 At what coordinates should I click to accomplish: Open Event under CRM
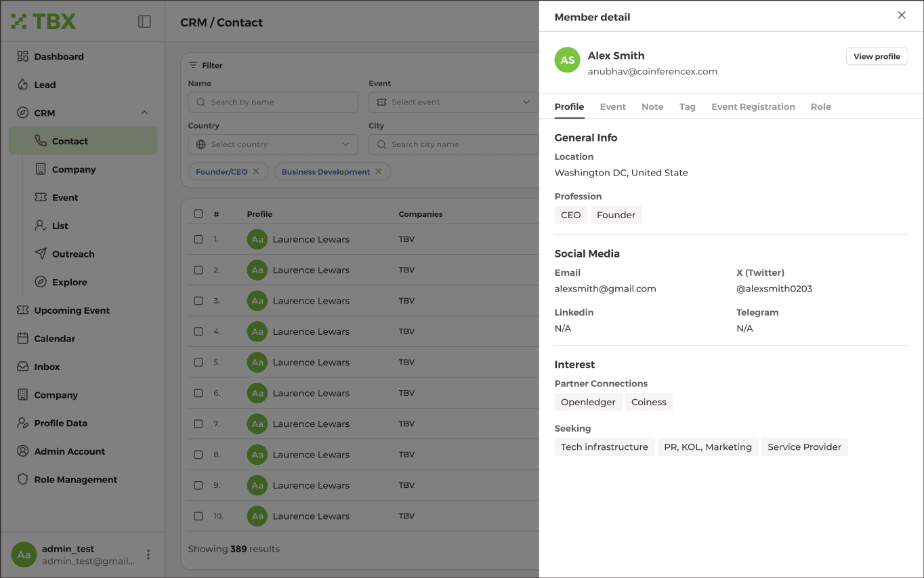(x=65, y=197)
